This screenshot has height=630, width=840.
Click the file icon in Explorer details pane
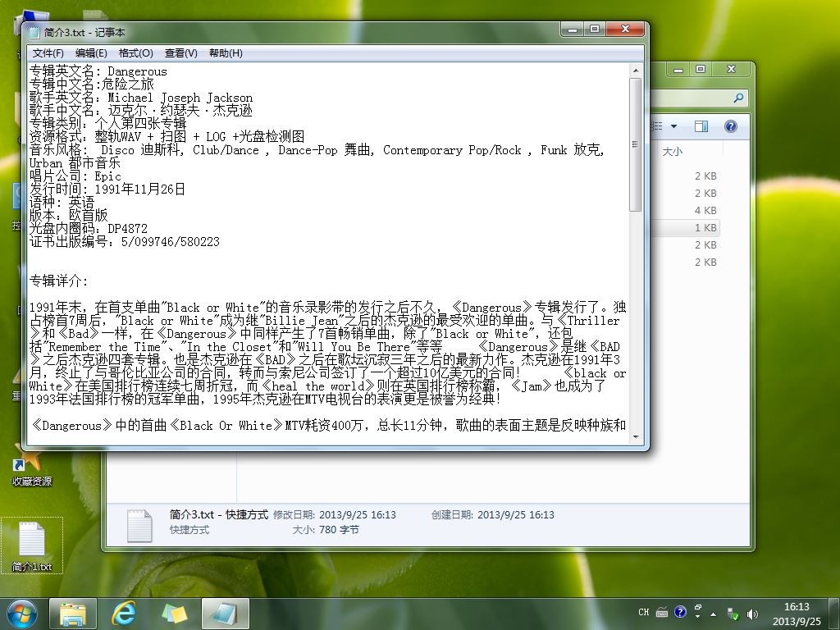139,525
